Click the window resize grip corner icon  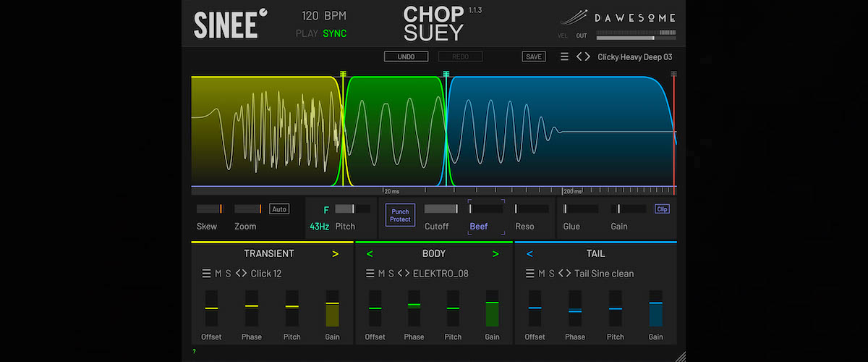(681, 355)
